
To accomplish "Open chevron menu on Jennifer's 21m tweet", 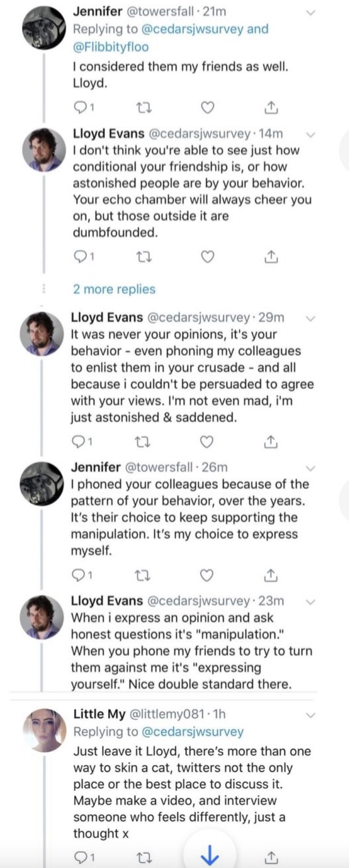I will 311,13.
